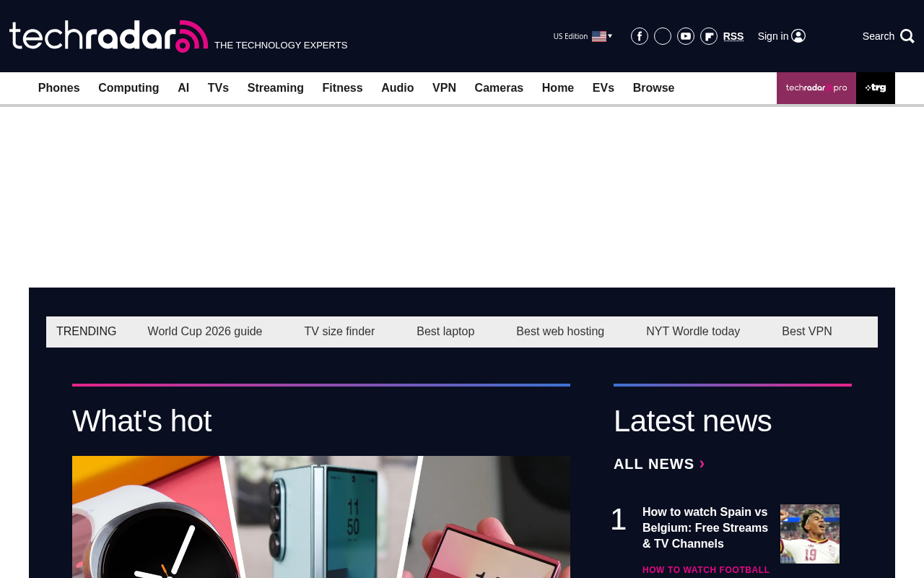Click the TRENDING label
924x578 pixels.
coord(87,332)
